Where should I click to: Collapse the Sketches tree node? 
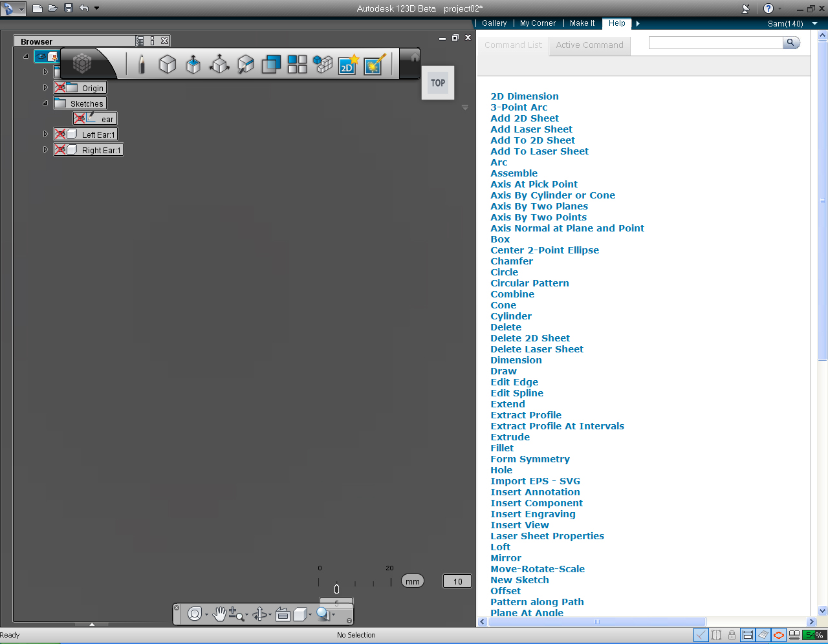[x=45, y=103]
